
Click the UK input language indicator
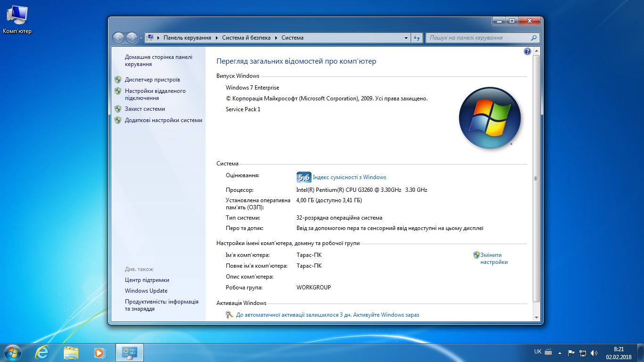pos(538,352)
